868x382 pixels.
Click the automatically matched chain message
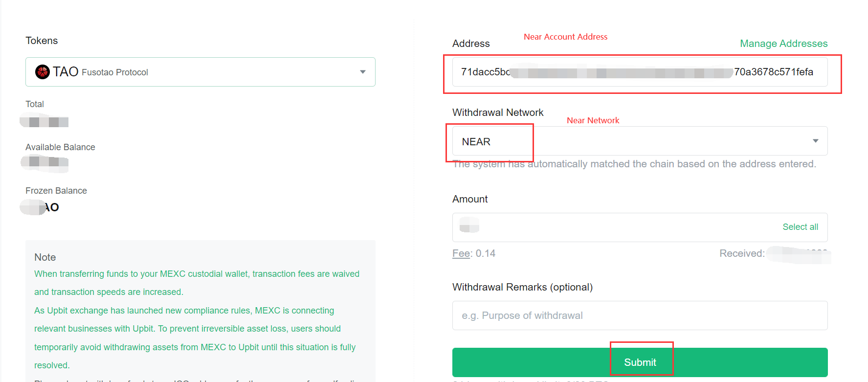click(x=634, y=164)
